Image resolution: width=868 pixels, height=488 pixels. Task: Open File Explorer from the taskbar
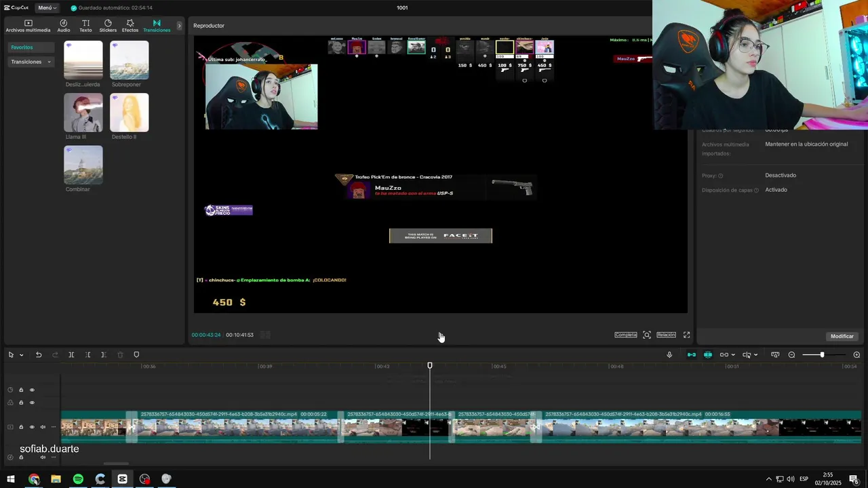click(56, 479)
